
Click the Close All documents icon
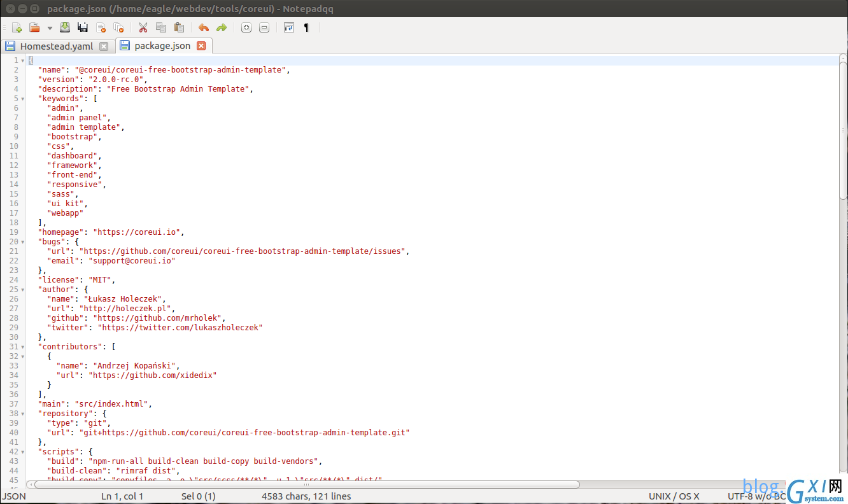[118, 27]
